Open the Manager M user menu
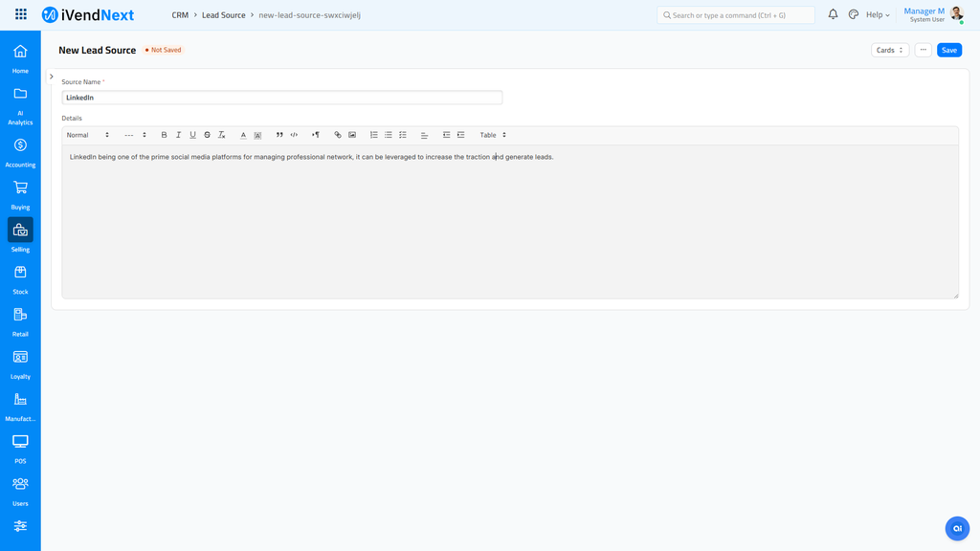The height and width of the screenshot is (551, 980). pyautogui.click(x=933, y=14)
